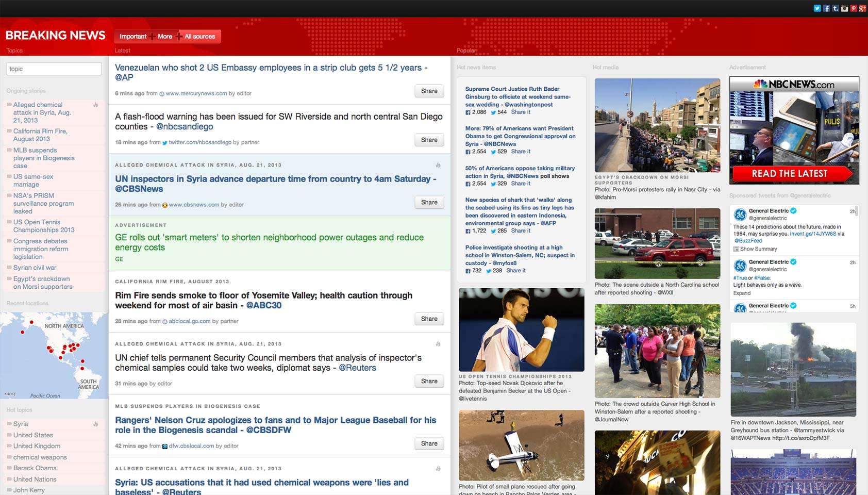868x495 pixels.
Task: Open the Twitter icon in top bar
Action: click(817, 8)
